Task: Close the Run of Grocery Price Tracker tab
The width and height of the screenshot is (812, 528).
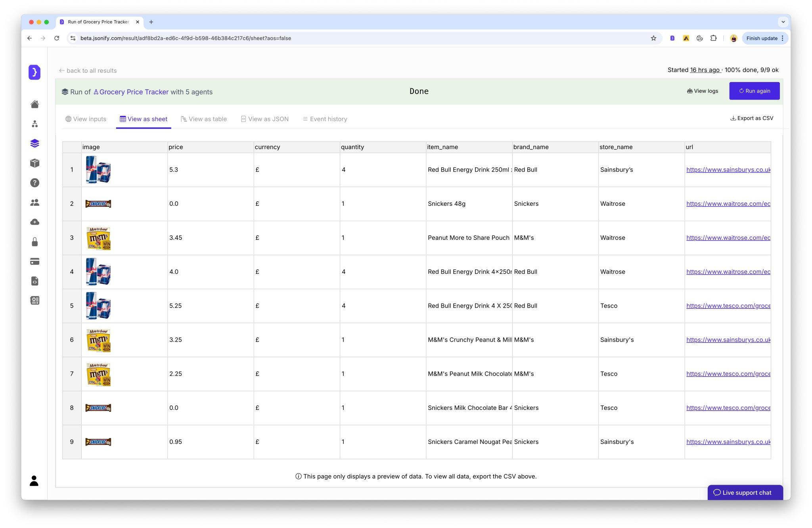Action: click(x=138, y=22)
